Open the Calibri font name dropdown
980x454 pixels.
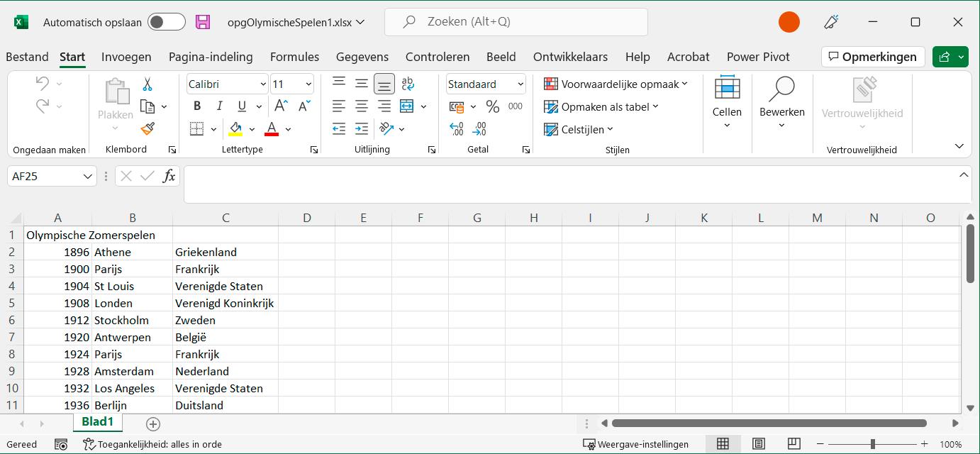tap(263, 84)
